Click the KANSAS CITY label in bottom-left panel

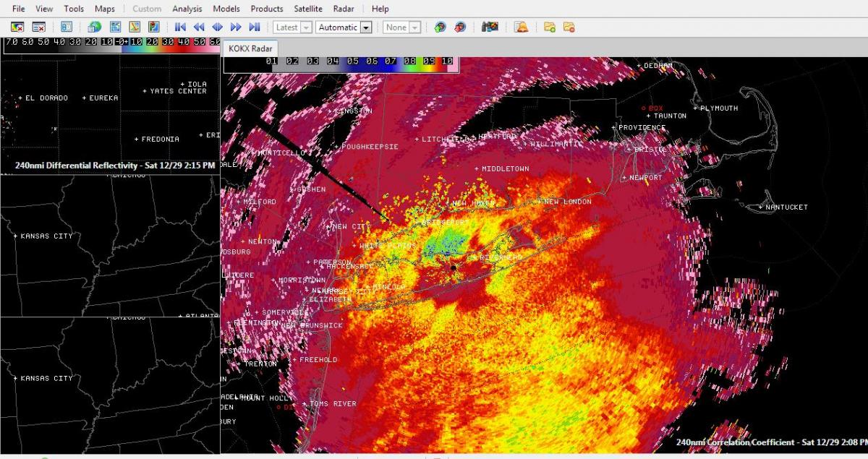pyautogui.click(x=46, y=379)
